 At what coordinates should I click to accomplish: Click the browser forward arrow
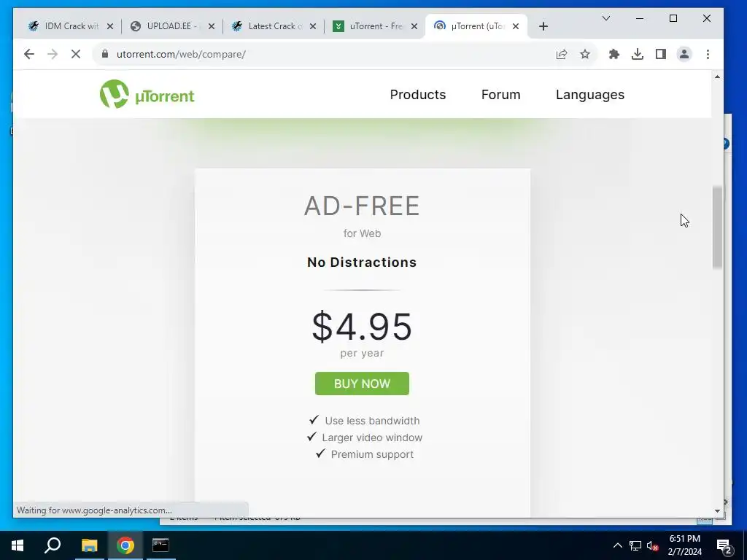click(53, 54)
